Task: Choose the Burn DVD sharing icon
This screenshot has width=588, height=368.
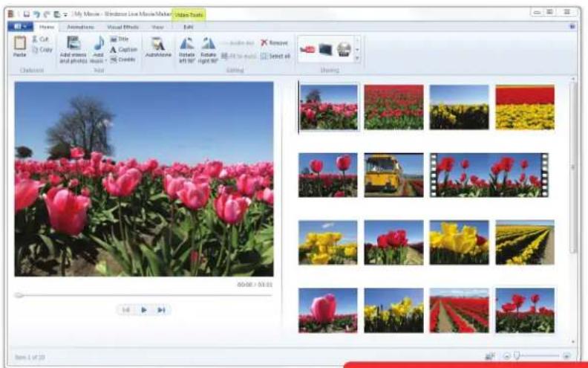Action: (x=344, y=49)
